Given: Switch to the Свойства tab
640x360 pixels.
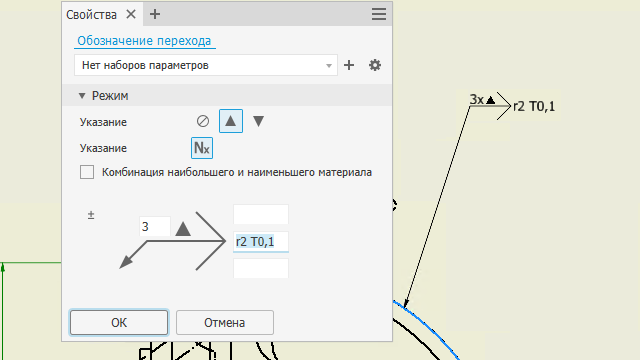Looking at the screenshot, I should 91,15.
